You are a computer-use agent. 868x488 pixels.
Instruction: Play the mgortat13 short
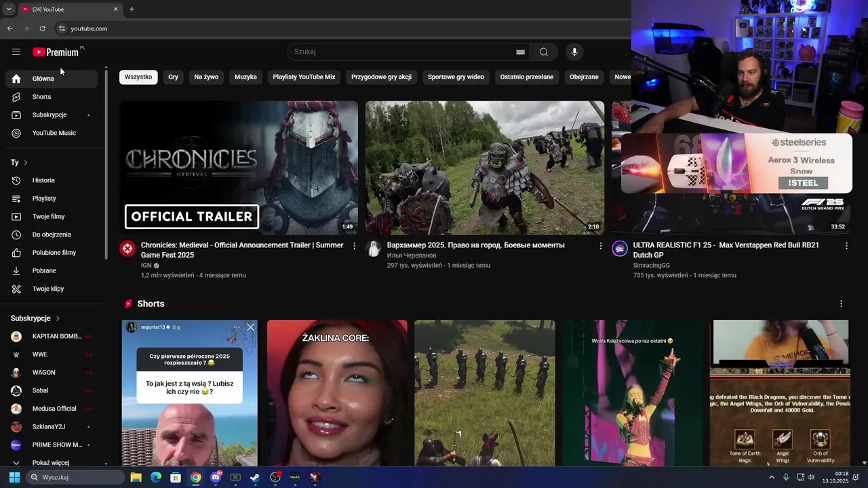pyautogui.click(x=190, y=393)
